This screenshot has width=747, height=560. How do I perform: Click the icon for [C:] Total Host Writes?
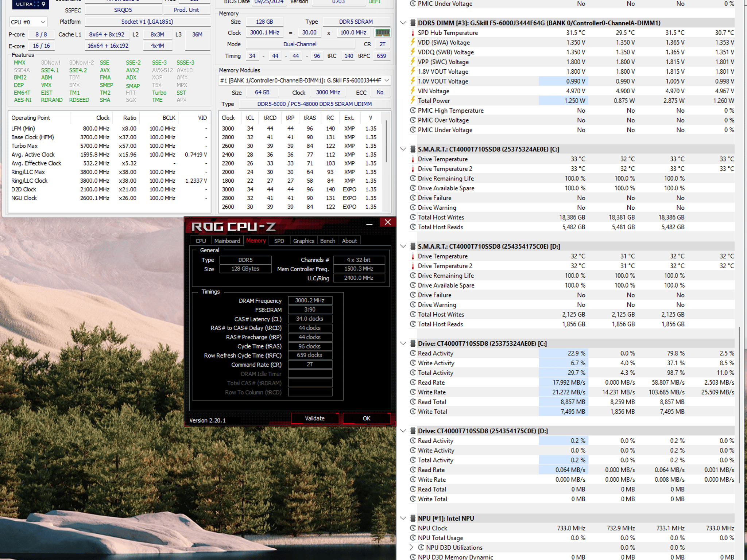[413, 217]
